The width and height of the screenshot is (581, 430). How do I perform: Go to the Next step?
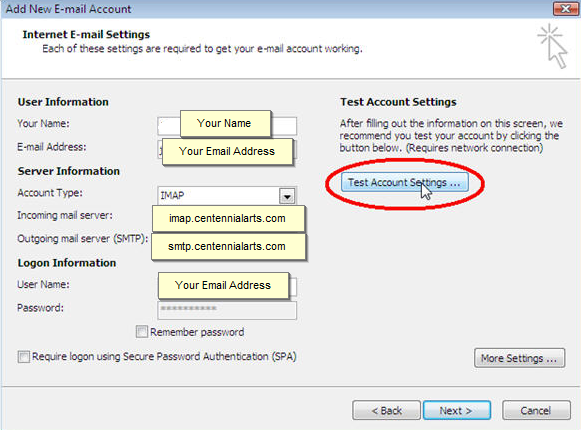[457, 410]
